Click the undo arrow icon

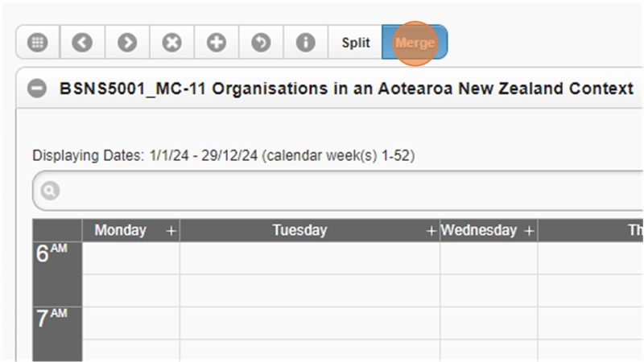(x=261, y=43)
